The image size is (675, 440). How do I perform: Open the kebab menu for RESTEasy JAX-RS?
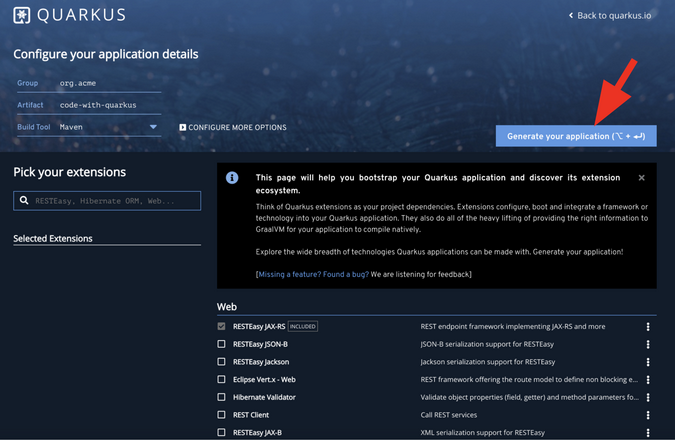[x=648, y=327]
